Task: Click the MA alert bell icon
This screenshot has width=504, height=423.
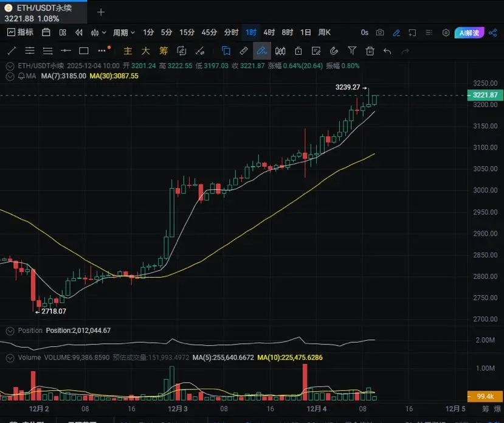Action: click(21, 76)
